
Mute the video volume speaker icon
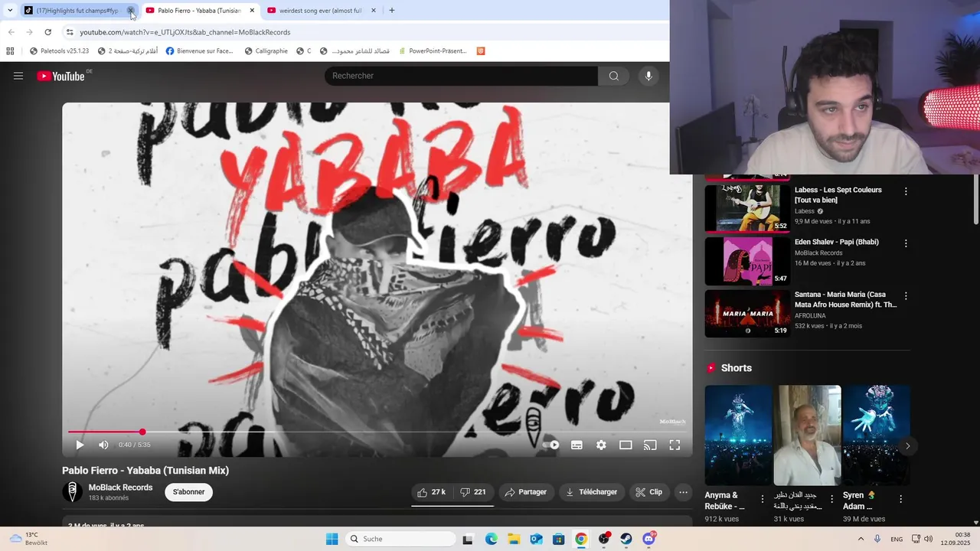[103, 445]
